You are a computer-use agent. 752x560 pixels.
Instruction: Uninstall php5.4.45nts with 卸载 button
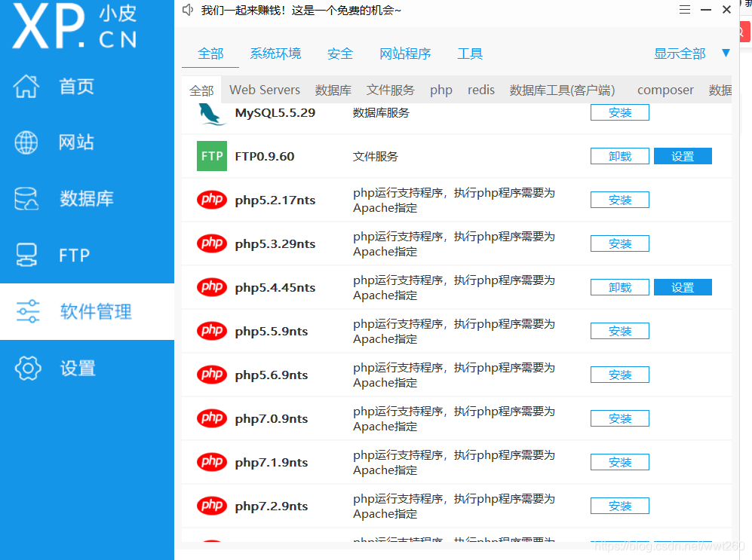[x=620, y=287]
